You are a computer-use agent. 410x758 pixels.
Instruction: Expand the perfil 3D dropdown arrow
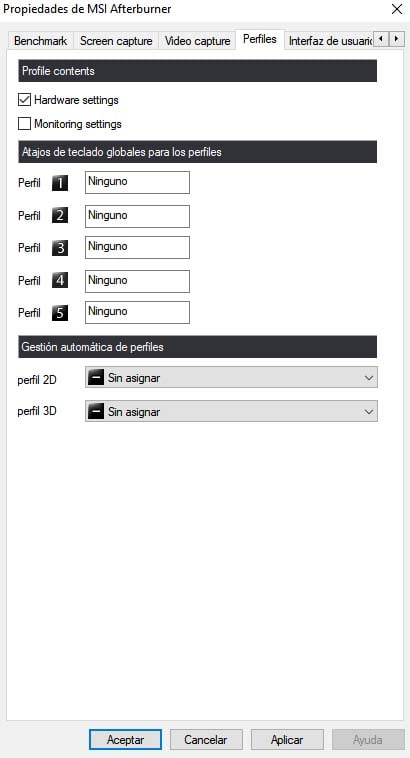coord(369,412)
